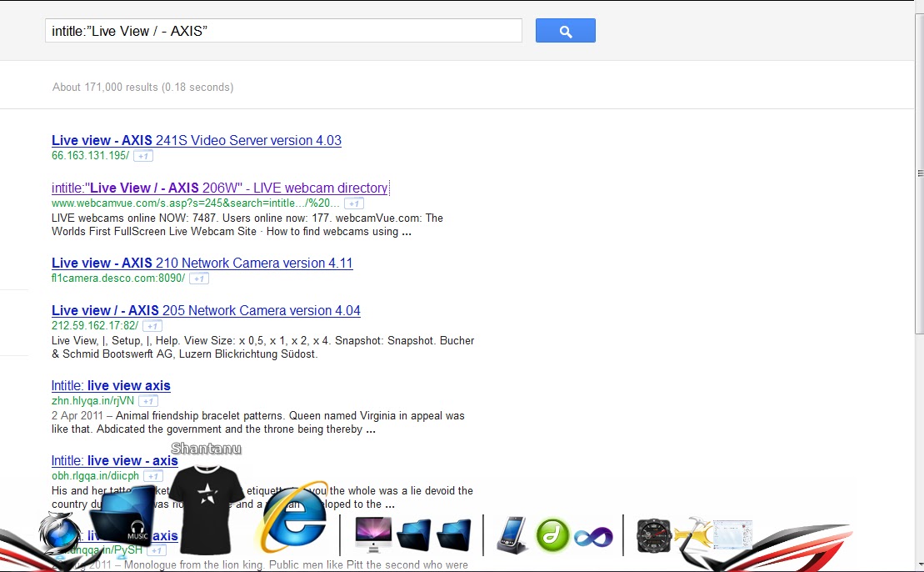Viewport: 924px width, 572px height.
Task: Click +1 button beside obh.rlgqa.in/diicph
Action: point(152,476)
